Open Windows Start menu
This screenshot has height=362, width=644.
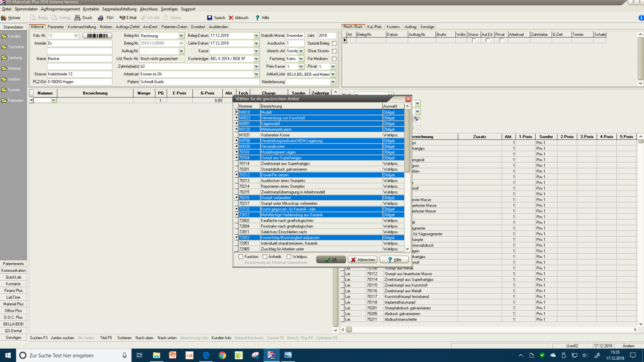coord(8,355)
